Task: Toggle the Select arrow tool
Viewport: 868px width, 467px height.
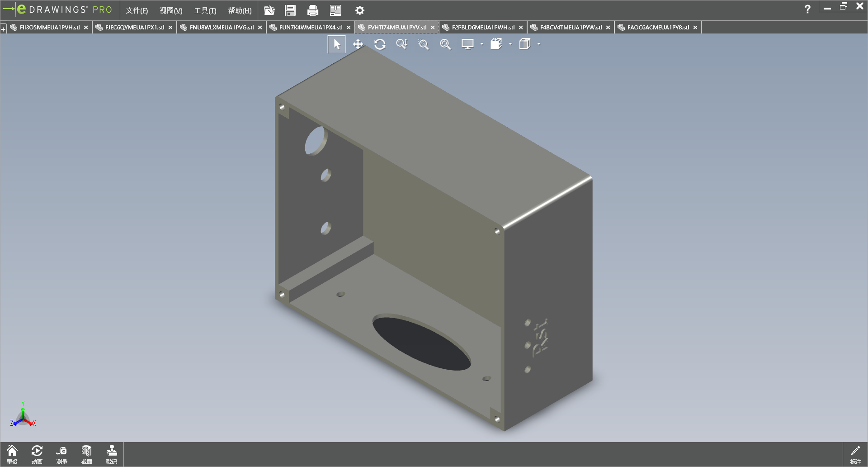Action: tap(336, 44)
